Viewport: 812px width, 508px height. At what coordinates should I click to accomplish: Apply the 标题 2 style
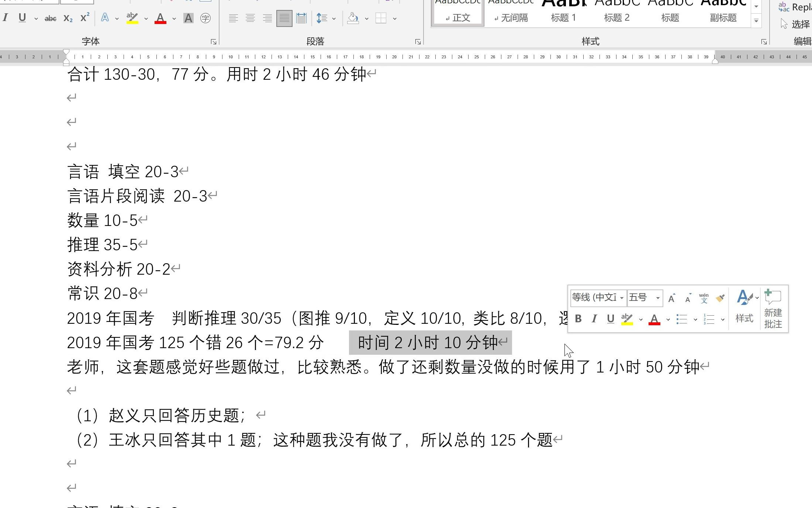617,13
